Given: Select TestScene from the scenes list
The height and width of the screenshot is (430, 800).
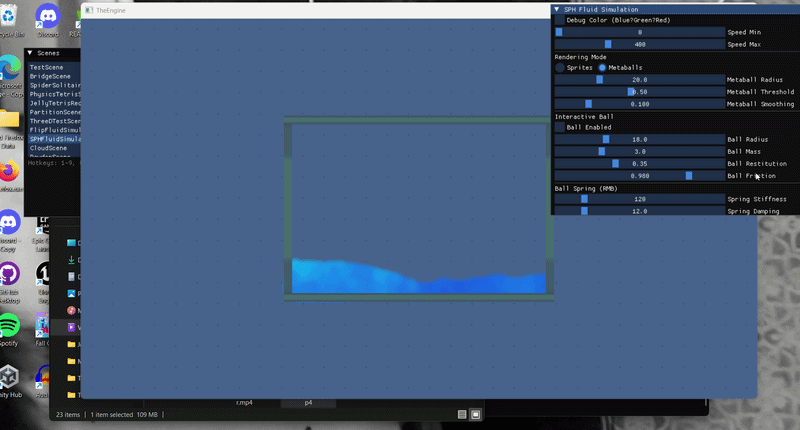Looking at the screenshot, I should click(x=47, y=67).
